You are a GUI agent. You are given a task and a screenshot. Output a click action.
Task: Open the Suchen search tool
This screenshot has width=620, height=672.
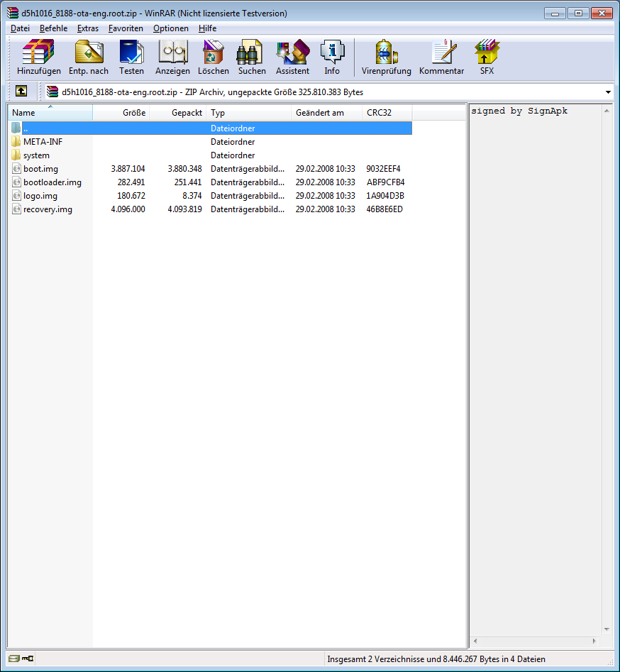point(252,57)
